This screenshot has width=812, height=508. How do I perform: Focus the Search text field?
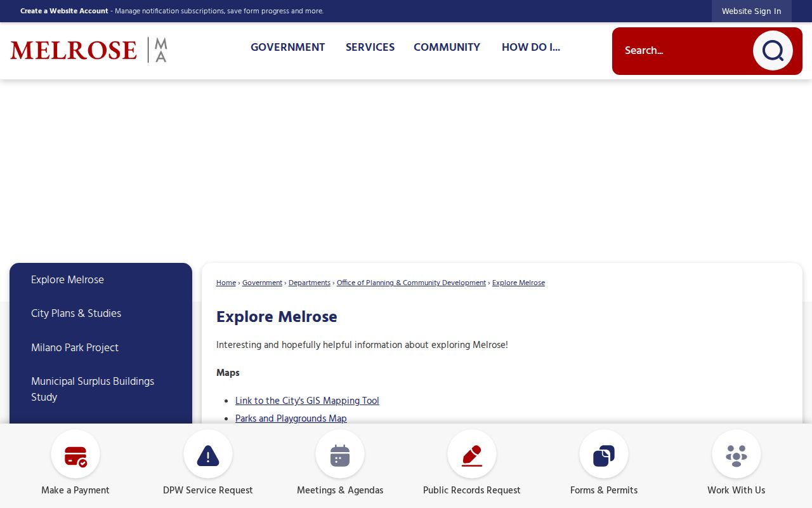pos(684,51)
